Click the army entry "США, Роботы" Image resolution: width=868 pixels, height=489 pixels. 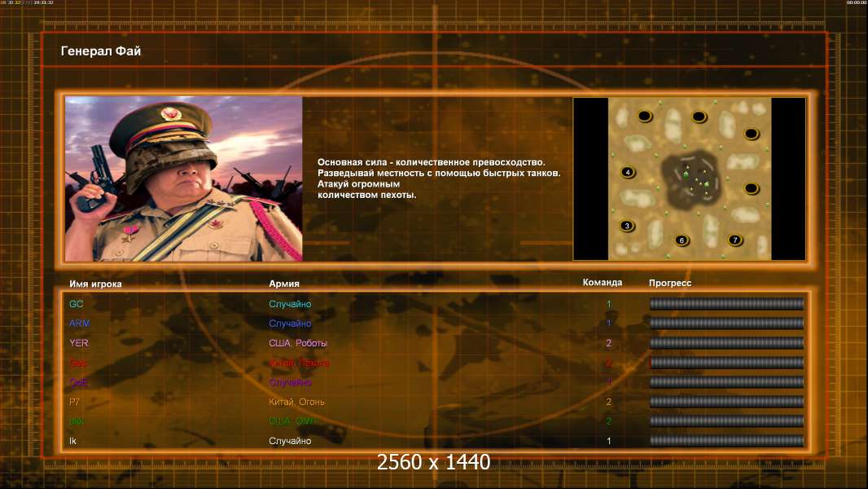(x=298, y=343)
